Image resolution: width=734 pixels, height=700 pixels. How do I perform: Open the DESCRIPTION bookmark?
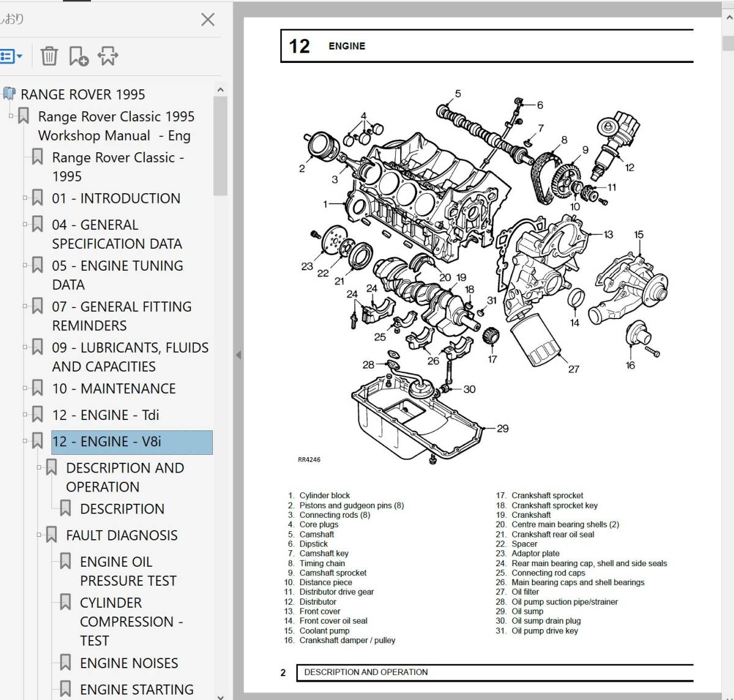[122, 509]
